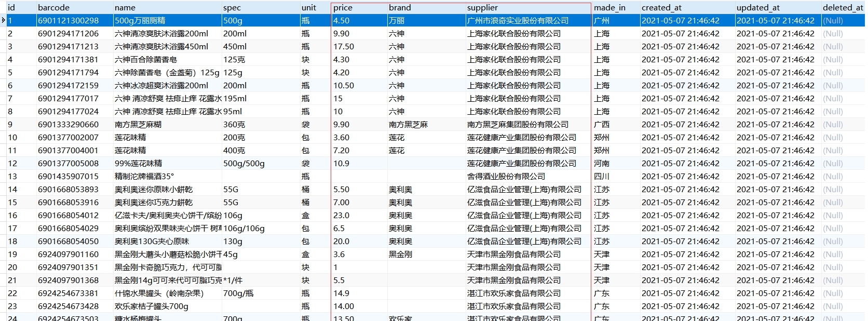Select the spec column header
The height and width of the screenshot is (321, 868).
pos(261,7)
